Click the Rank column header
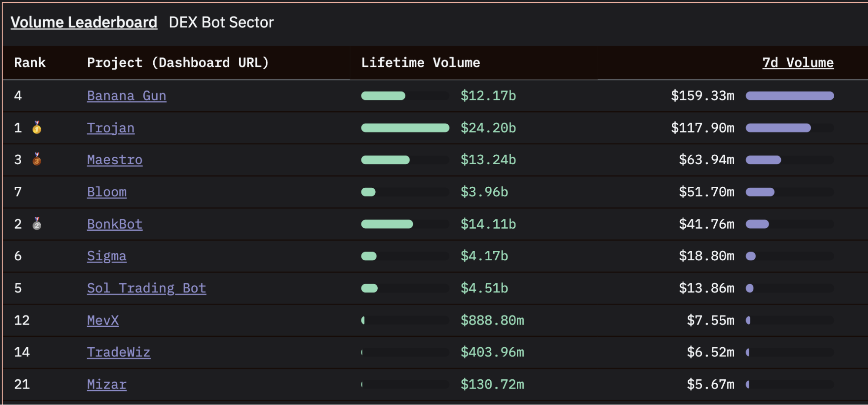The image size is (868, 405). (x=30, y=63)
